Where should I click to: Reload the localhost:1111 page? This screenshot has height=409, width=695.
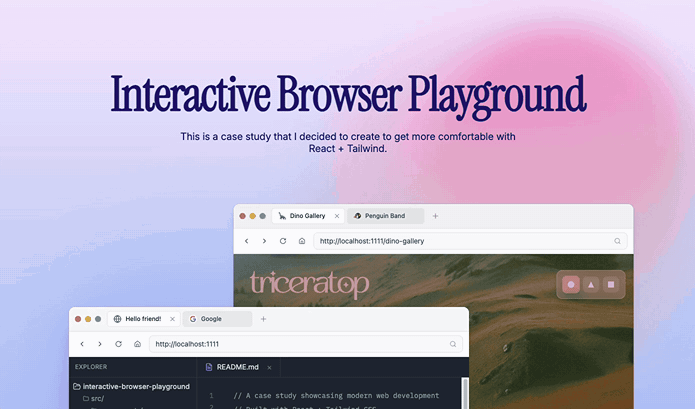click(118, 344)
